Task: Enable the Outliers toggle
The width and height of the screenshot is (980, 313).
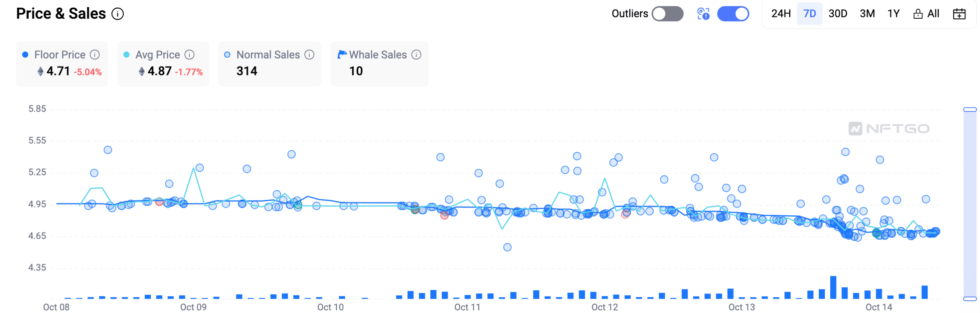Action: (x=668, y=14)
